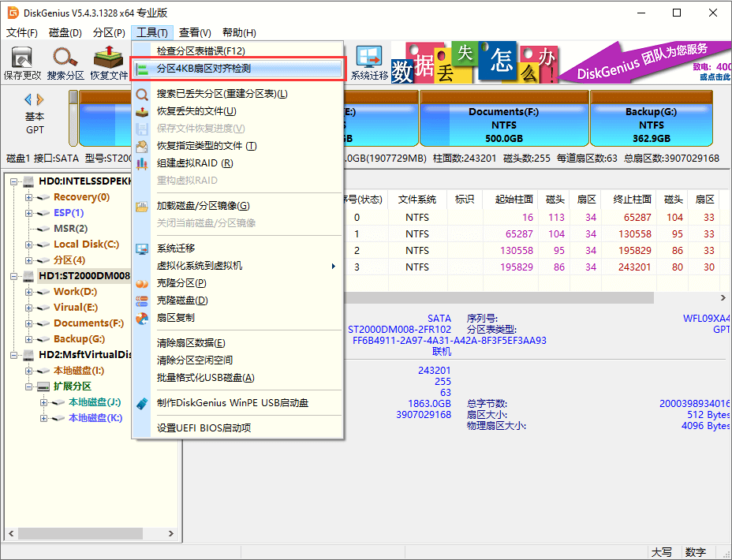Expand the ESP(1) partition node
Image resolution: width=732 pixels, height=560 pixels.
point(29,213)
